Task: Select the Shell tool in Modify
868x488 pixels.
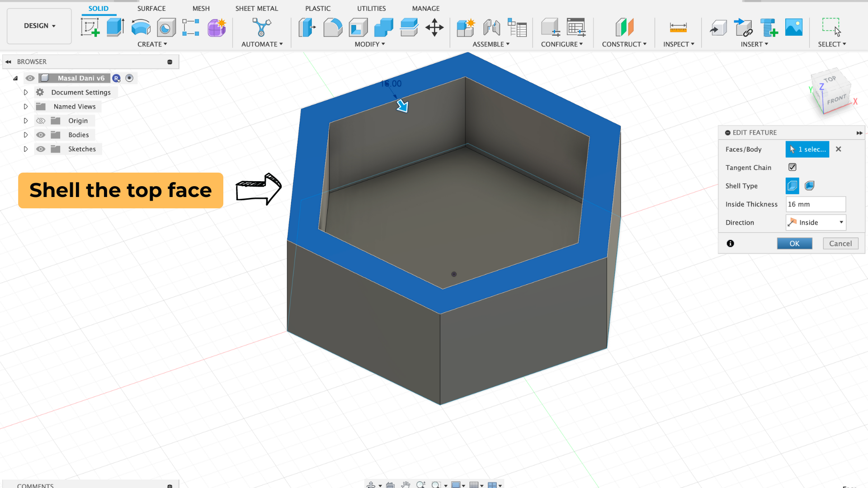Action: (x=358, y=28)
